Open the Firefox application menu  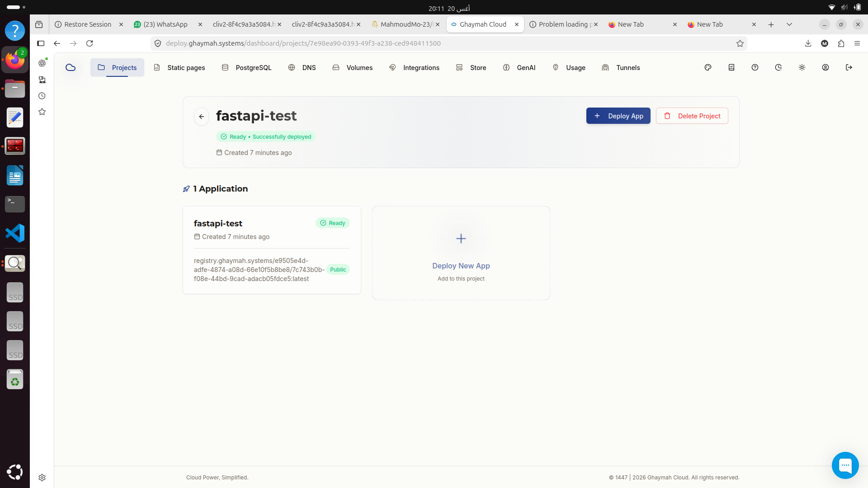pos(857,43)
